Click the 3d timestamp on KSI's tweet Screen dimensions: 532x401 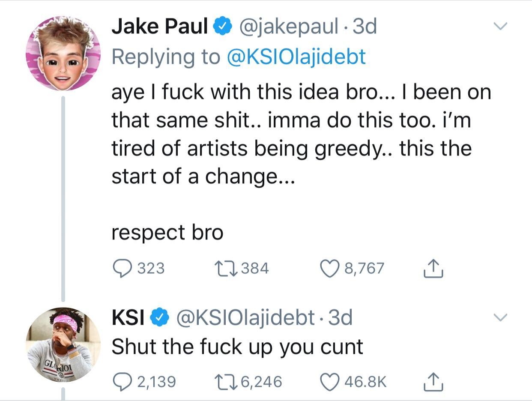pyautogui.click(x=340, y=317)
